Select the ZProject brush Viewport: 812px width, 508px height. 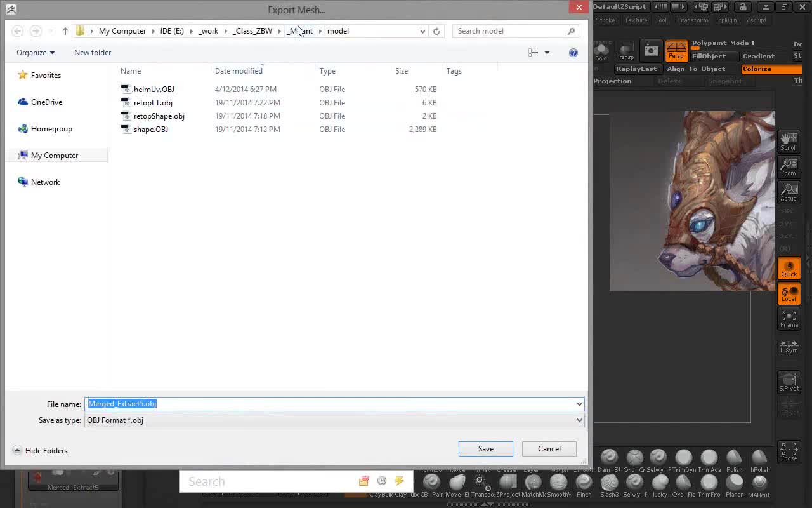coord(507,486)
